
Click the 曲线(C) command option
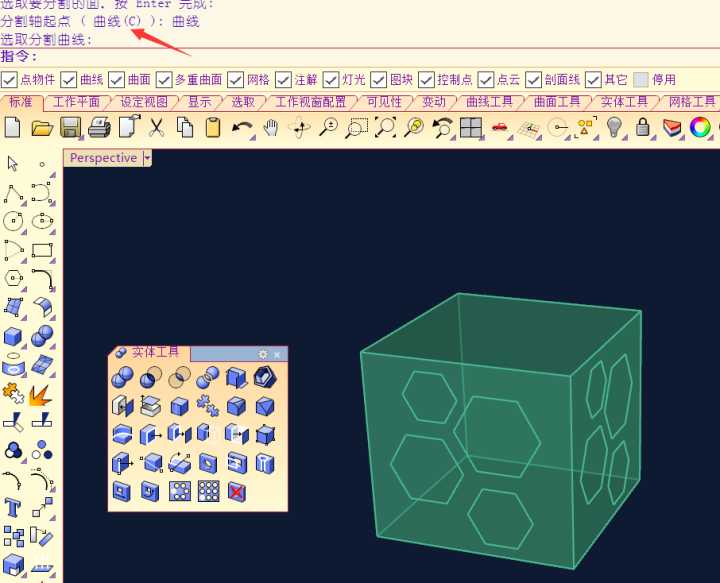coord(117,22)
